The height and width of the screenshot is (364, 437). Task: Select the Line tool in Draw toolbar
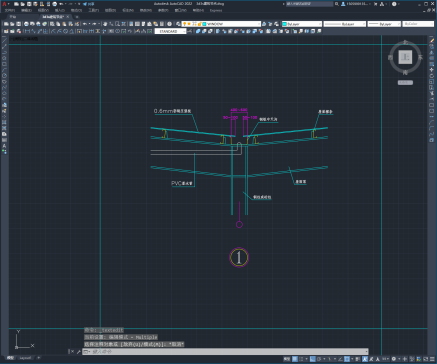pyautogui.click(x=5, y=40)
